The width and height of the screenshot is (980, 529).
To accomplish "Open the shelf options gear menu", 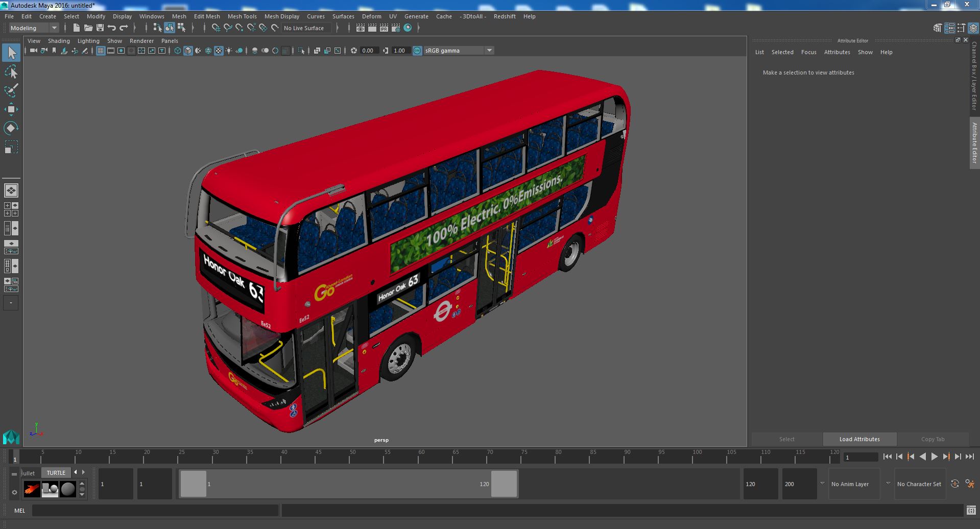I will click(x=14, y=492).
